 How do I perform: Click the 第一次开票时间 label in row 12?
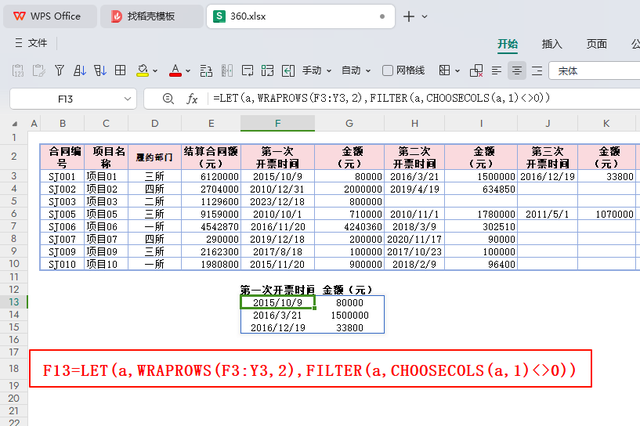tap(278, 290)
